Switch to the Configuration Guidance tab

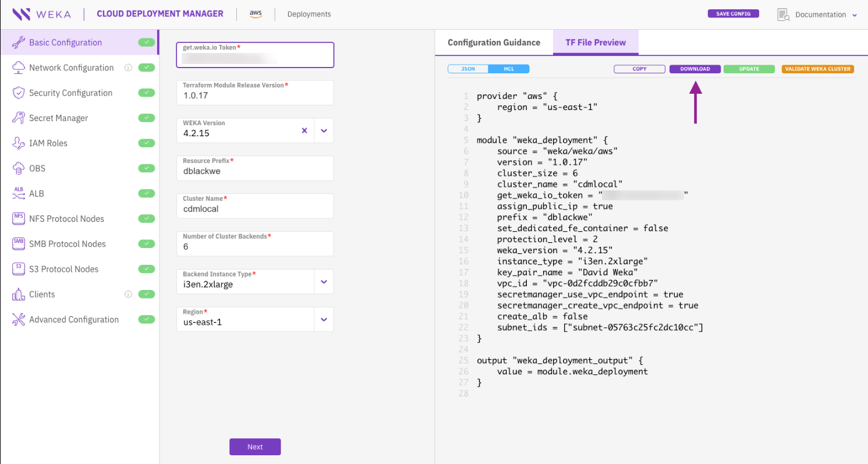pyautogui.click(x=494, y=42)
